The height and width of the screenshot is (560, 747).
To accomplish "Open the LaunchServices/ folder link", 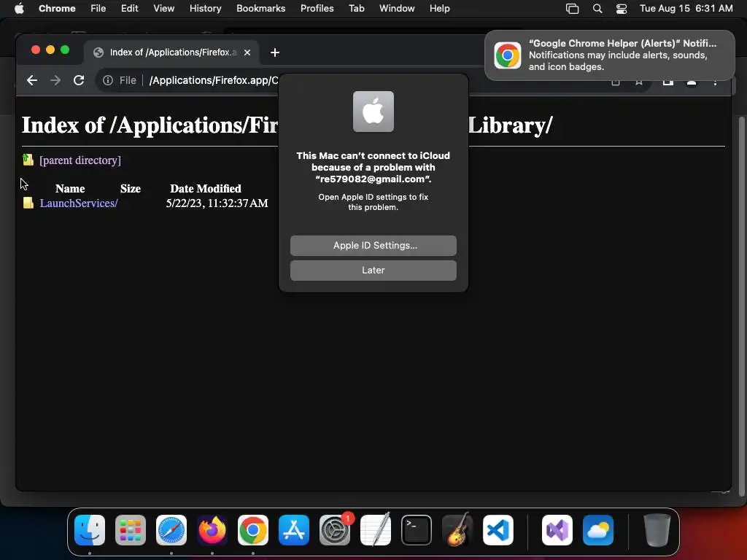I will [79, 203].
